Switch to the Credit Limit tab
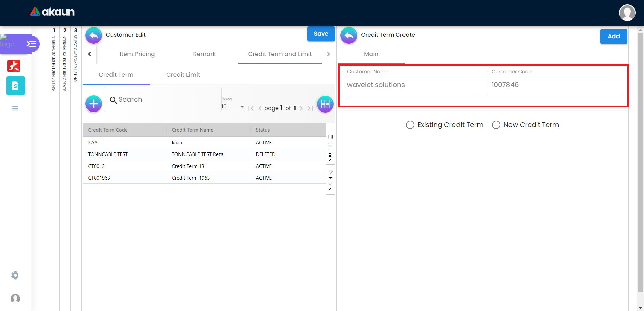The width and height of the screenshot is (644, 311). pos(183,75)
